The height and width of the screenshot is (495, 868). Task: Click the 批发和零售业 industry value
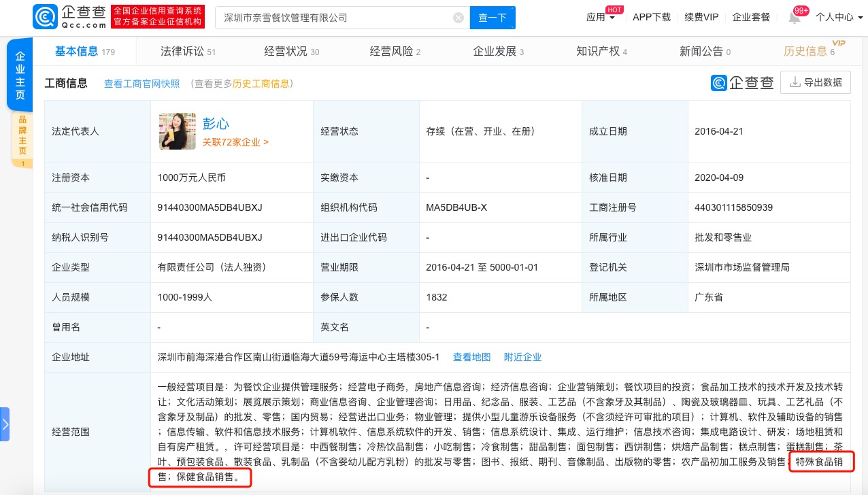[x=723, y=237]
